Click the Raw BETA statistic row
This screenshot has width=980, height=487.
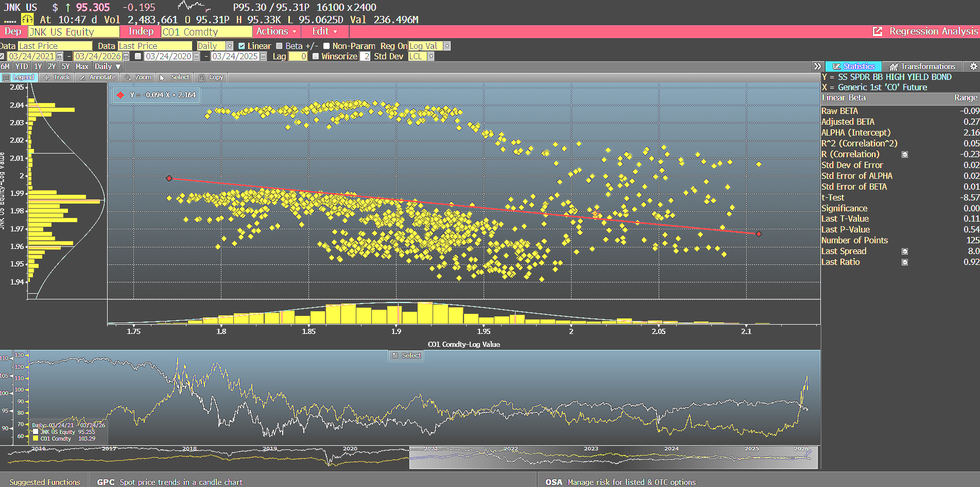[x=900, y=111]
